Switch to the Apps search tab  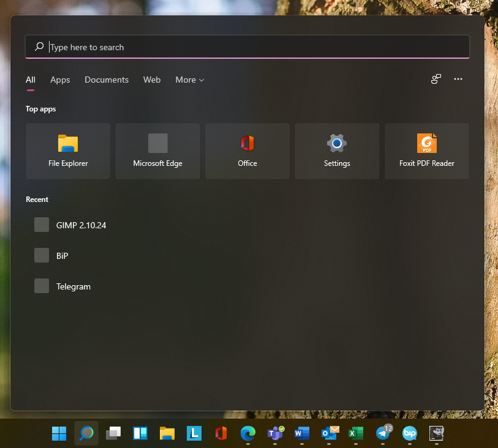coord(60,80)
